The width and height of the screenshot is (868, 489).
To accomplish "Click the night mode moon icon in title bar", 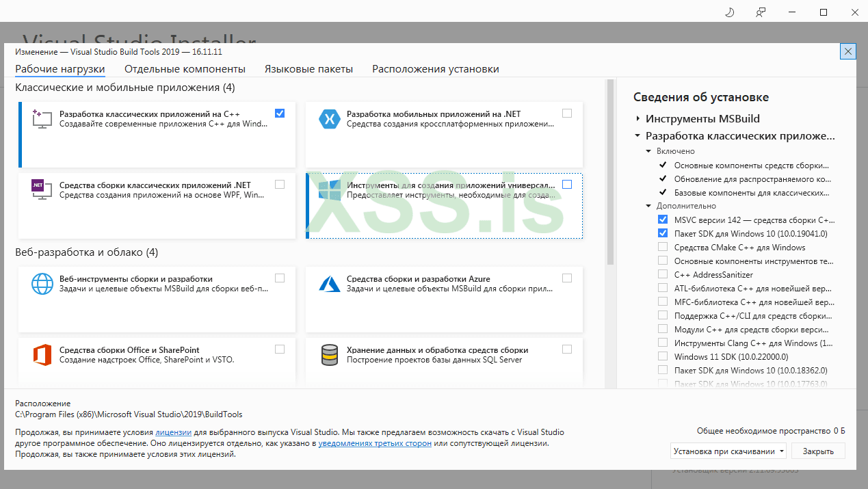I will (x=729, y=12).
